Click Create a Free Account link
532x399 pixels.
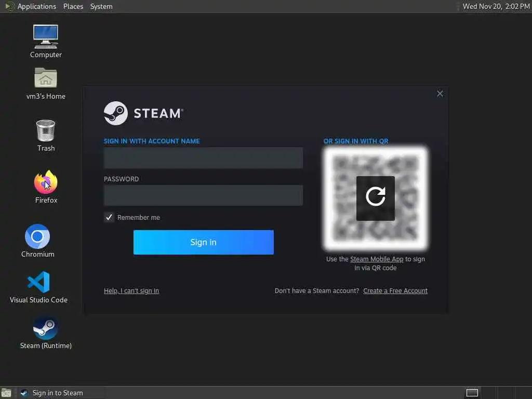tap(395, 291)
